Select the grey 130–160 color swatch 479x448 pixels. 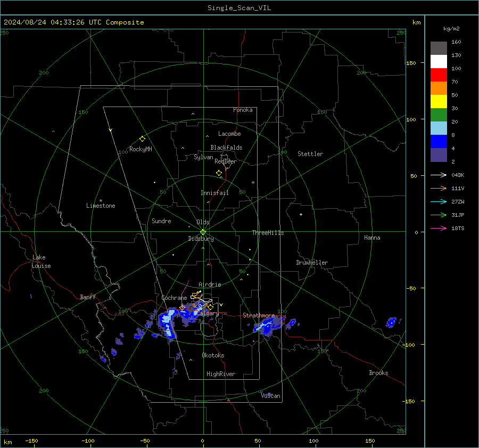[x=439, y=48]
